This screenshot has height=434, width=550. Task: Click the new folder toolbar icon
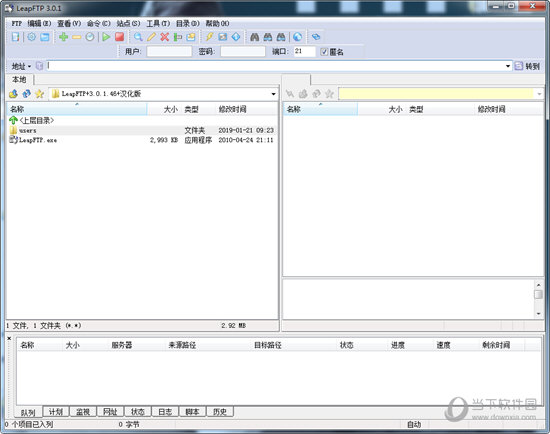tap(191, 36)
